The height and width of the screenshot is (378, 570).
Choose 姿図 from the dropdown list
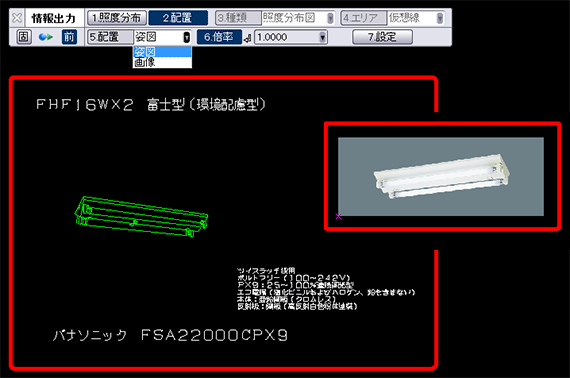162,52
